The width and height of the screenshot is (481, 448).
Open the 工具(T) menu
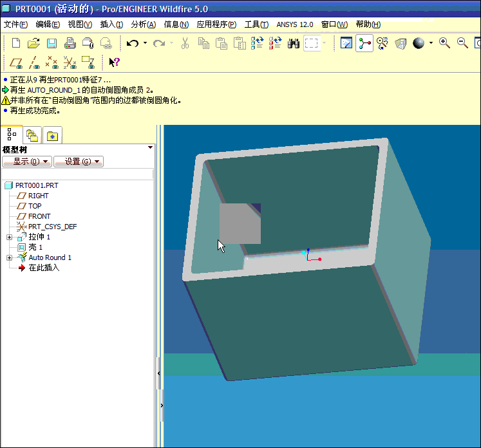click(256, 24)
